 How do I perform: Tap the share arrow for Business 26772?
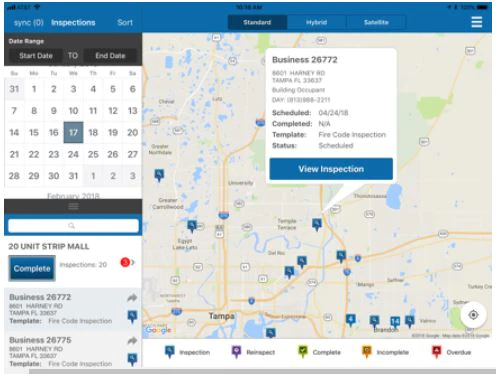(132, 297)
